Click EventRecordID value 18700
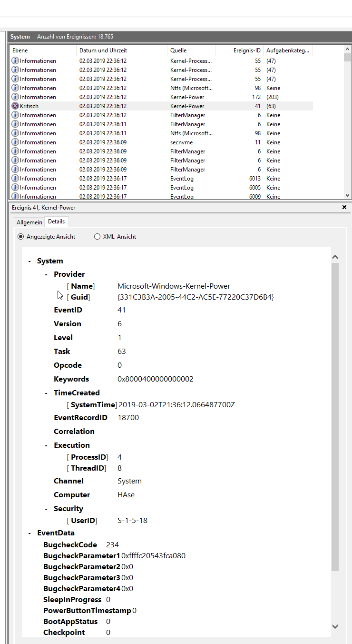352x644 pixels. (128, 418)
